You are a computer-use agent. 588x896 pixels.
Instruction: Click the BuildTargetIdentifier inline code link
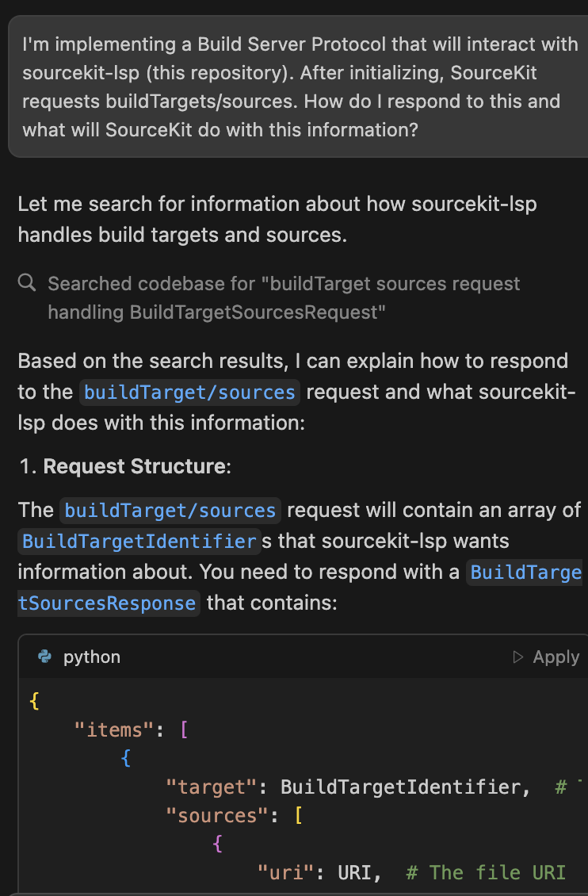click(139, 542)
